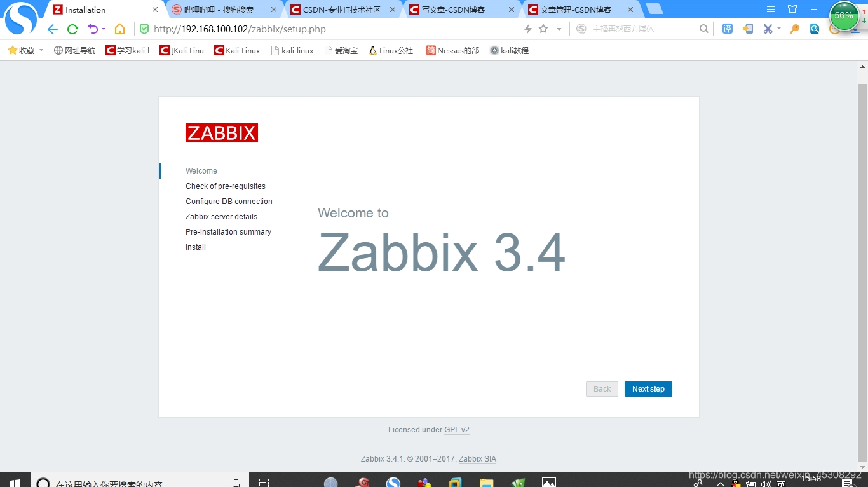
Task: Click the purple undo/restore tab icon
Action: pos(93,29)
